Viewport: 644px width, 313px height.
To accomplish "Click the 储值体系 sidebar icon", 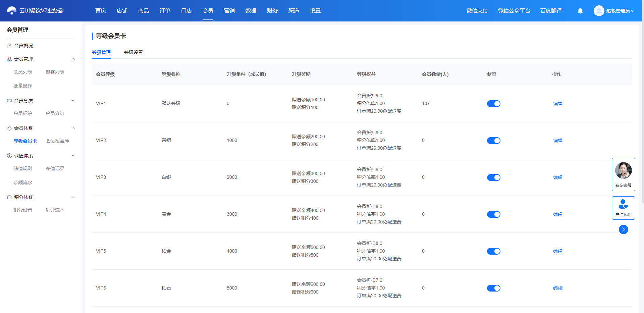I will click(9, 156).
